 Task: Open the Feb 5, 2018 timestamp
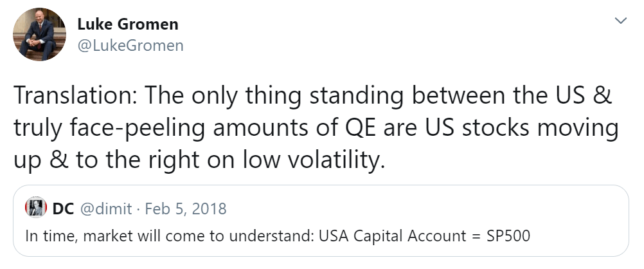186,209
